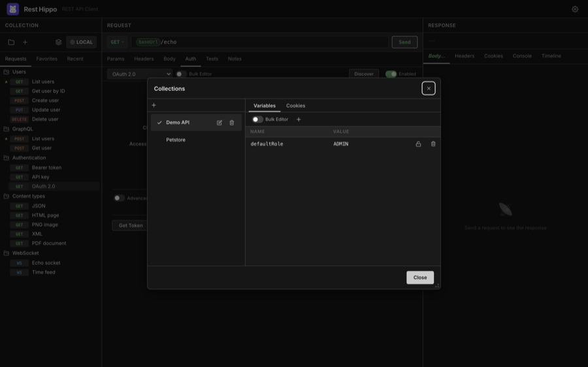The width and height of the screenshot is (588, 367).
Task: Open the Tests request tab
Action: [212, 59]
